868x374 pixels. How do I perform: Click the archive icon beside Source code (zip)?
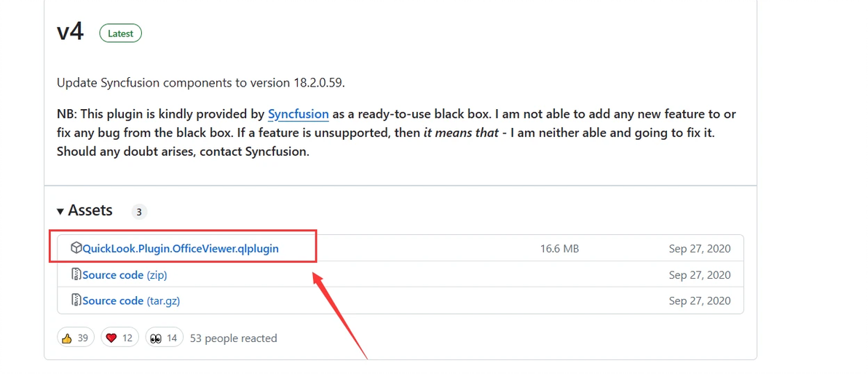click(76, 274)
